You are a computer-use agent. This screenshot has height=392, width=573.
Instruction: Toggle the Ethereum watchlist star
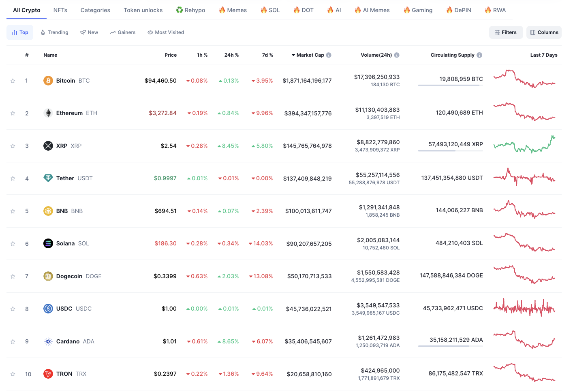(13, 113)
